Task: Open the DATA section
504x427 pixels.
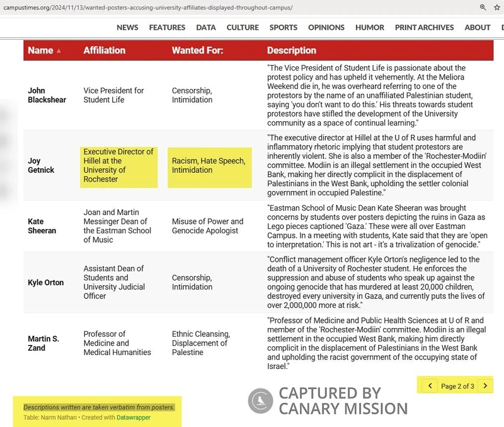Action: tap(206, 28)
